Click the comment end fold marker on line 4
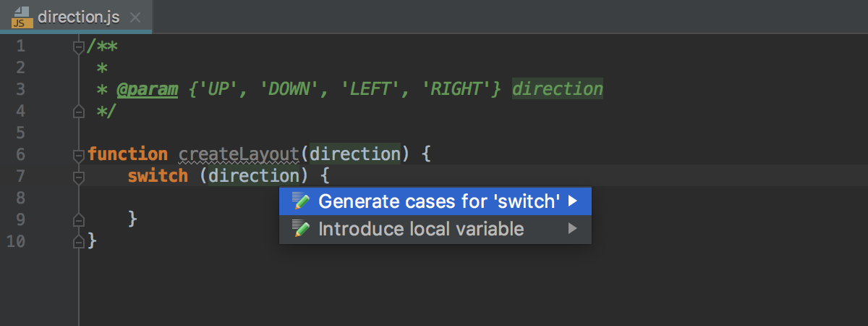 (79, 111)
